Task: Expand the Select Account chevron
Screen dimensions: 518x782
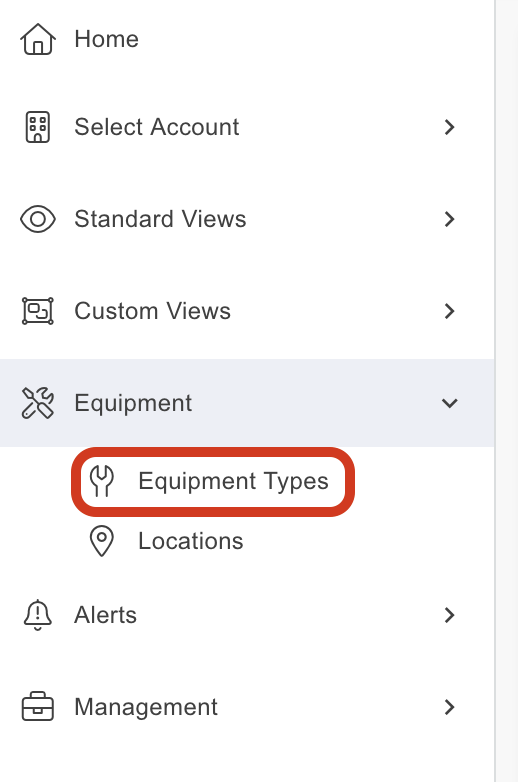Action: point(449,127)
